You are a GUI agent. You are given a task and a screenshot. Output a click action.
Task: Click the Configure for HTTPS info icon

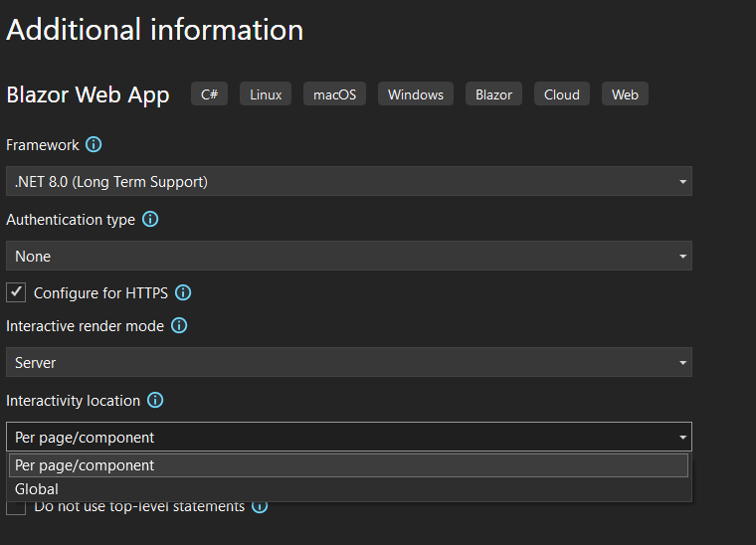183,292
